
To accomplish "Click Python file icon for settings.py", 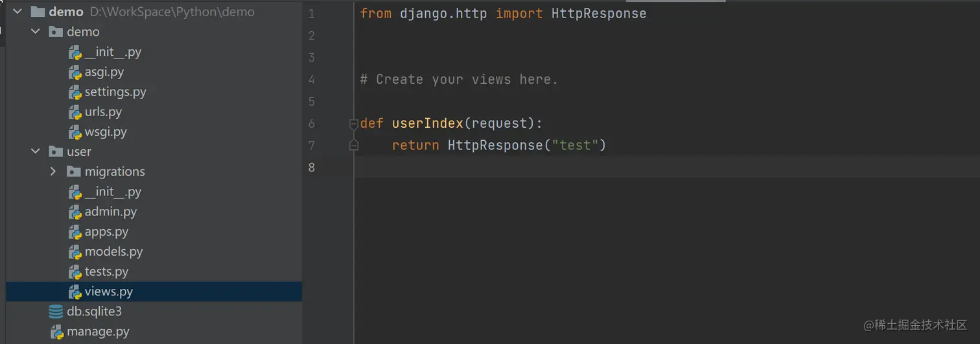I will point(75,92).
